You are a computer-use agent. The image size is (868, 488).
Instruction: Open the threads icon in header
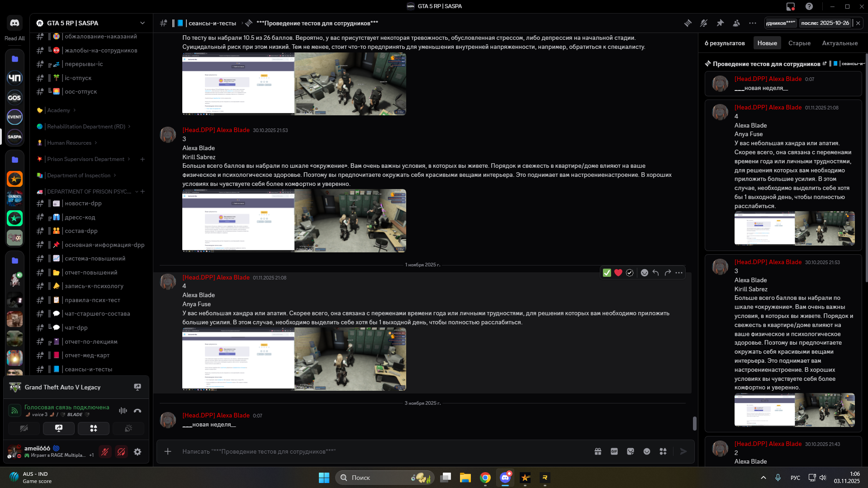pos(688,23)
